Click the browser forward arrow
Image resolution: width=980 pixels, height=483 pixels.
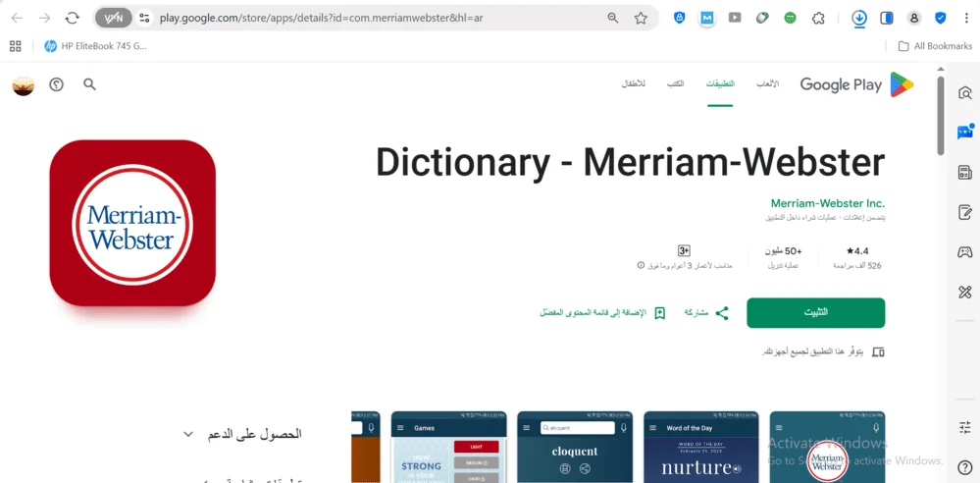(44, 18)
